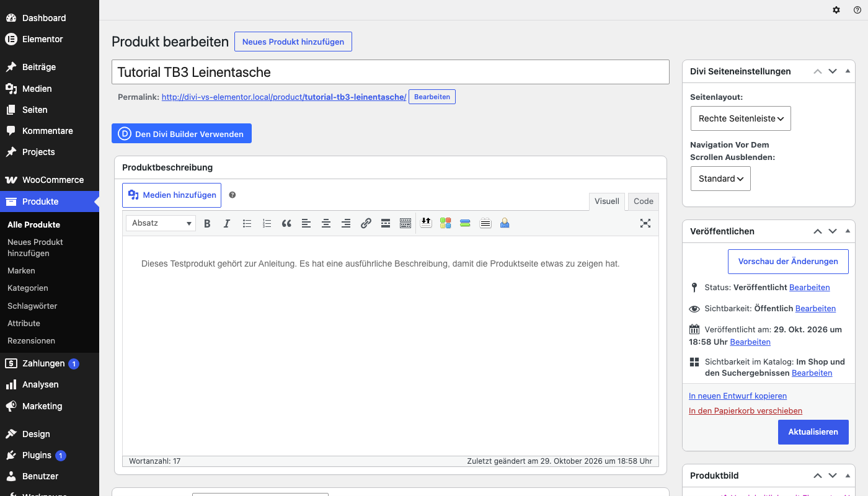Open the Seitenlayout dropdown
The width and height of the screenshot is (868, 496).
[741, 118]
